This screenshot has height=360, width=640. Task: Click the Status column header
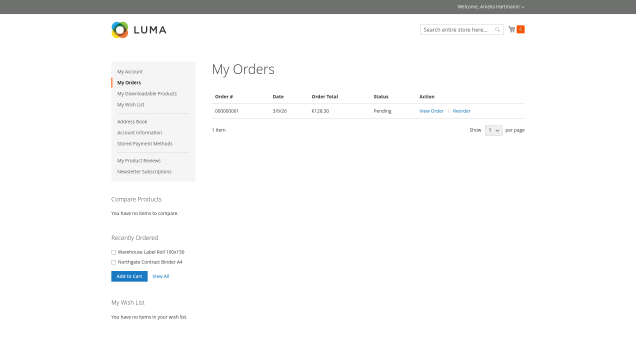click(x=381, y=97)
